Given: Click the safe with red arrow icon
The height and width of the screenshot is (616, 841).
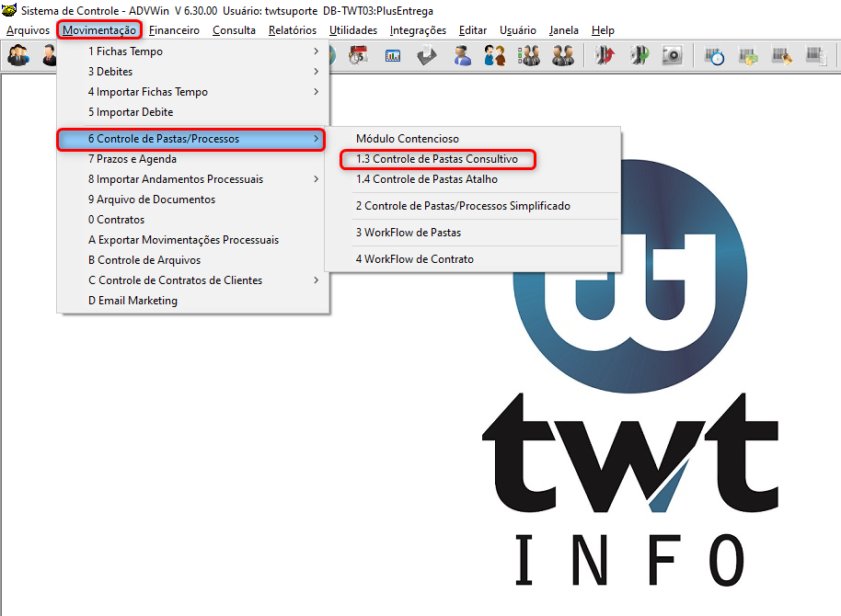Looking at the screenshot, I should pyautogui.click(x=605, y=56).
